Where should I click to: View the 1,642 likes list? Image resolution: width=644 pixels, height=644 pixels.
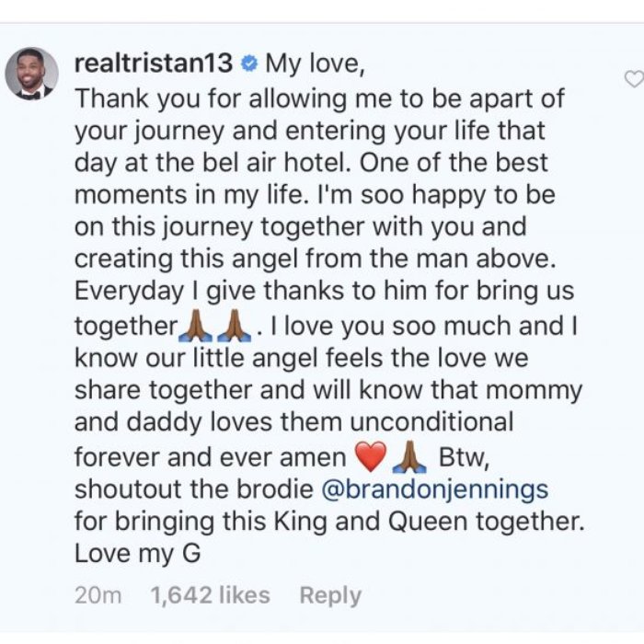pyautogui.click(x=211, y=595)
